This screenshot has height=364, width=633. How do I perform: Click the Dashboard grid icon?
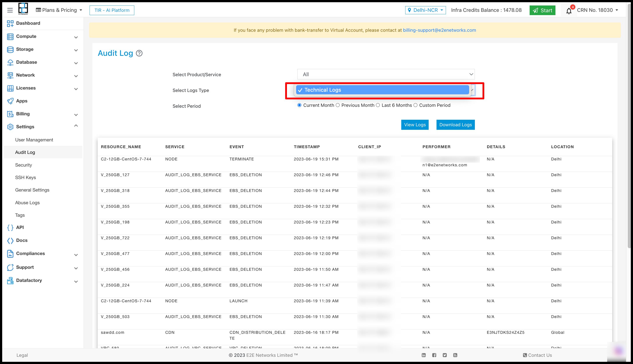pyautogui.click(x=10, y=23)
